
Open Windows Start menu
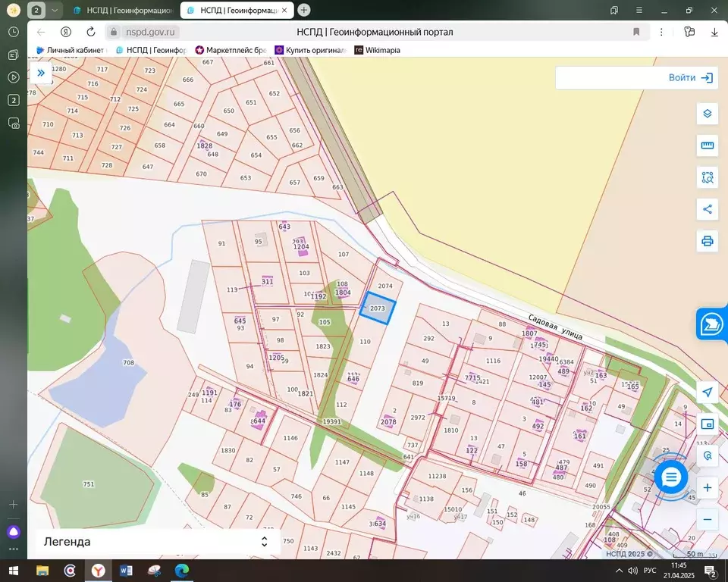coord(13,571)
